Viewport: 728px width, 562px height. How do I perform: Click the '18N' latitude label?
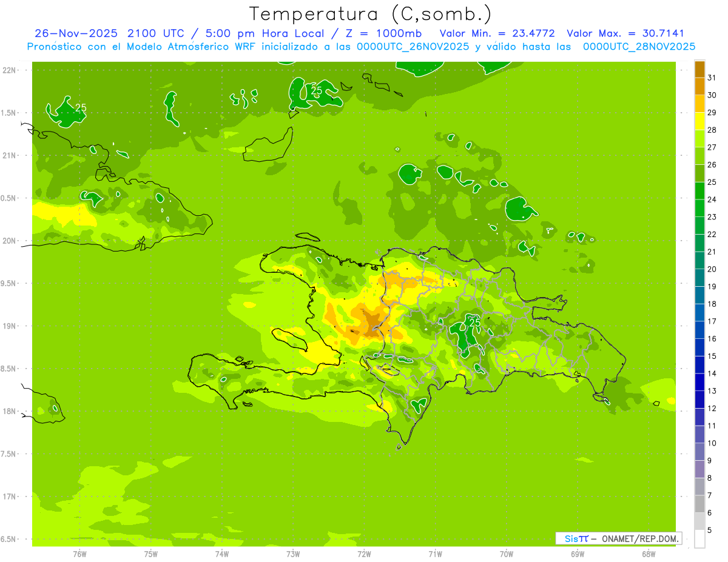pyautogui.click(x=10, y=411)
